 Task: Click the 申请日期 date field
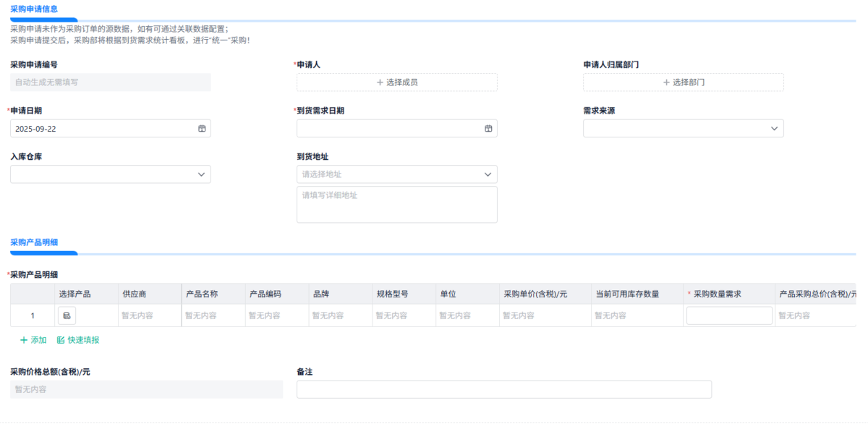(x=101, y=128)
